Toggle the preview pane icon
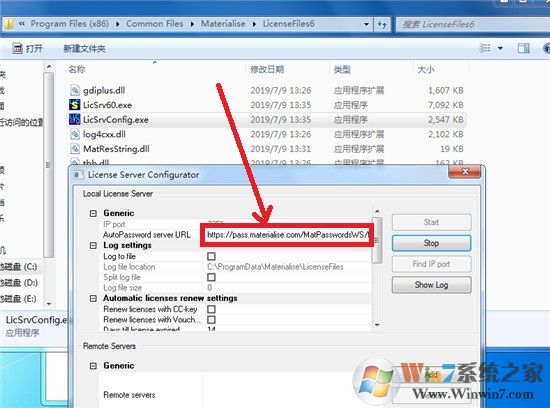This screenshot has height=408, width=550. (523, 48)
